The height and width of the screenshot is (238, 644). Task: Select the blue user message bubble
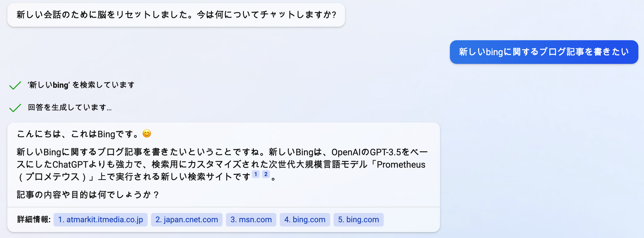coord(544,52)
